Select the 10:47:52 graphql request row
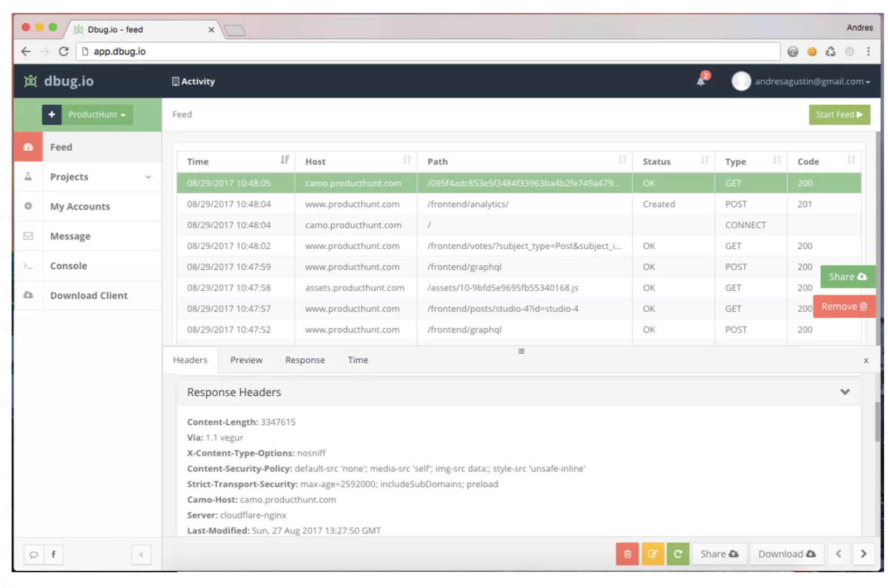Image resolution: width=888 pixels, height=588 pixels. [x=519, y=330]
